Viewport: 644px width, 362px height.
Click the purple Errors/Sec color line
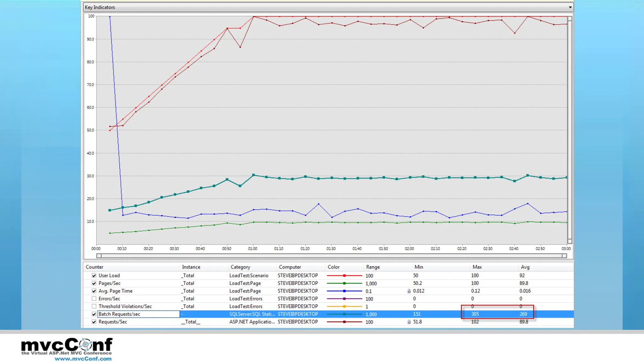point(344,299)
